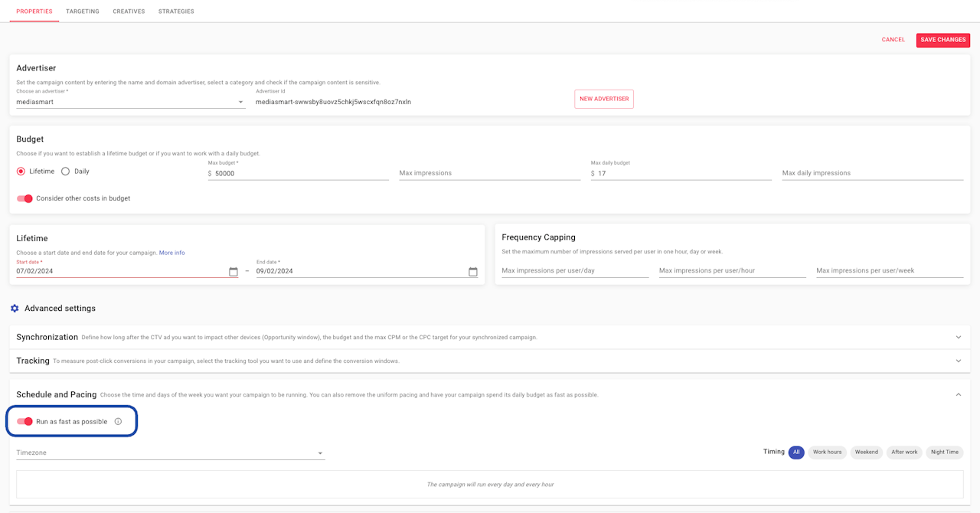The height and width of the screenshot is (513, 980).
Task: Click the Max impressions per user/day field
Action: coord(574,271)
